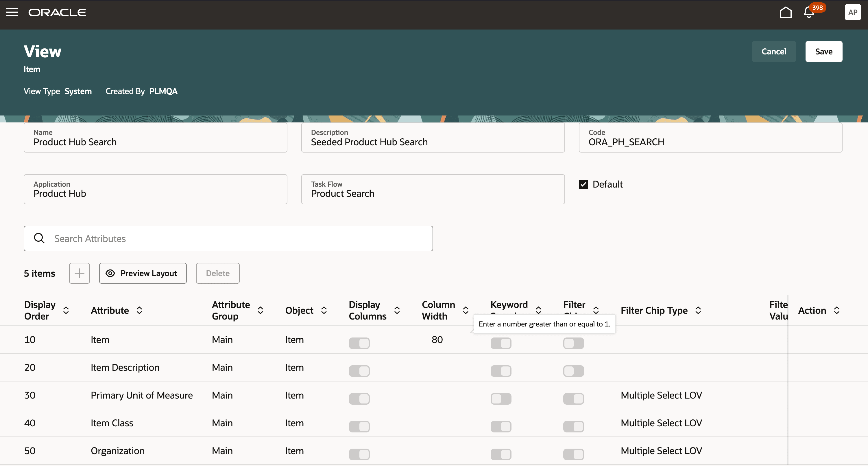Screen dimensions: 868x466
Task: Toggle Keyword Search for Item Class row
Action: tap(501, 427)
